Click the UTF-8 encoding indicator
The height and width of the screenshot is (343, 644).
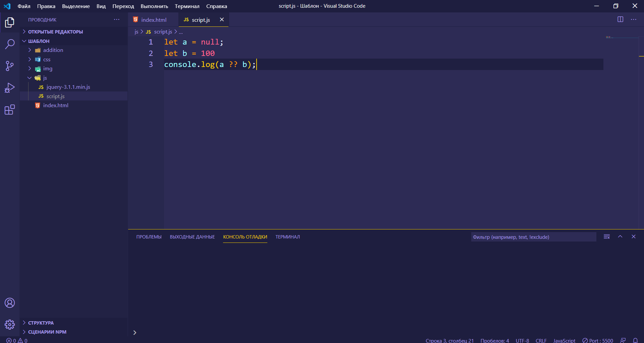522,340
